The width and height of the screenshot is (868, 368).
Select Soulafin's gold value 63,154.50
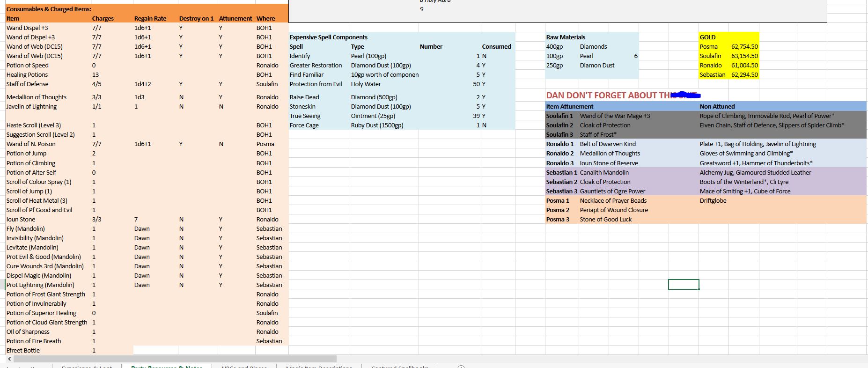pos(744,56)
